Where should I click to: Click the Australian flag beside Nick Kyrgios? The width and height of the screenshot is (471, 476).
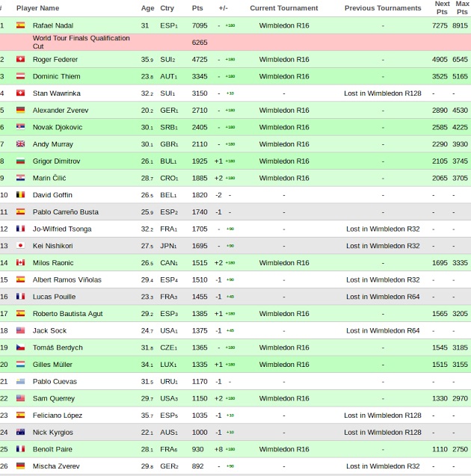coord(20,433)
